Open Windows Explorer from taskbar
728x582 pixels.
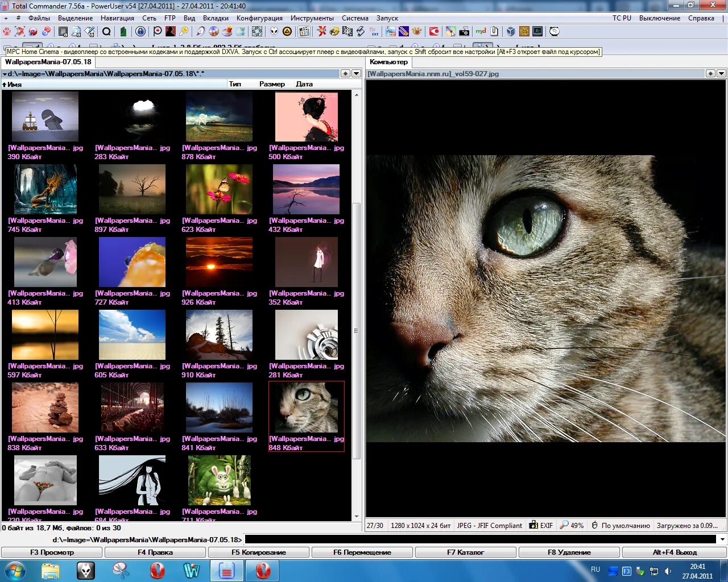click(51, 570)
